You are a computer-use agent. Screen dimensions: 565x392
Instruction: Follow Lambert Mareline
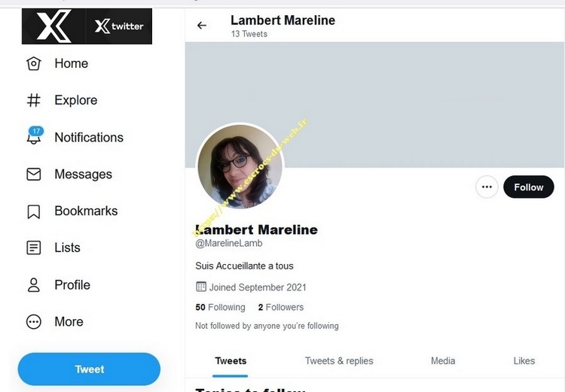(x=528, y=187)
